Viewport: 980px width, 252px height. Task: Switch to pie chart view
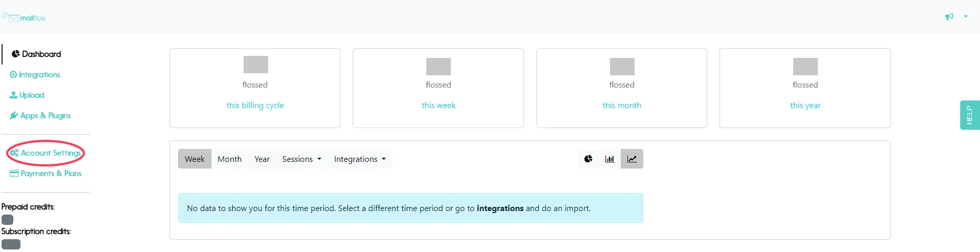589,159
